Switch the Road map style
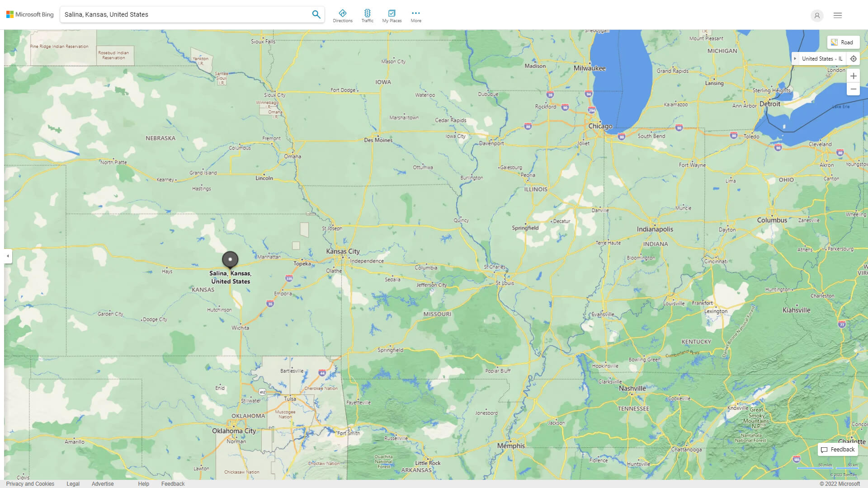Image resolution: width=868 pixels, height=488 pixels. 843,42
